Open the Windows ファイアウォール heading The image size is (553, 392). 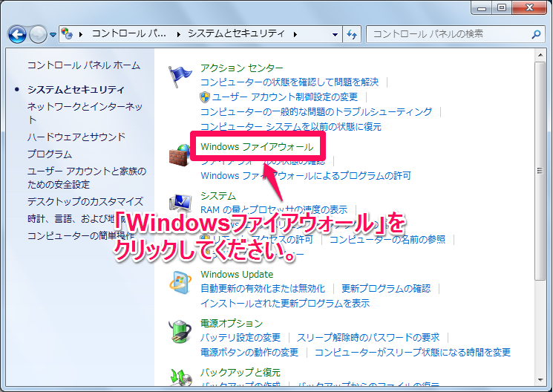click(257, 147)
